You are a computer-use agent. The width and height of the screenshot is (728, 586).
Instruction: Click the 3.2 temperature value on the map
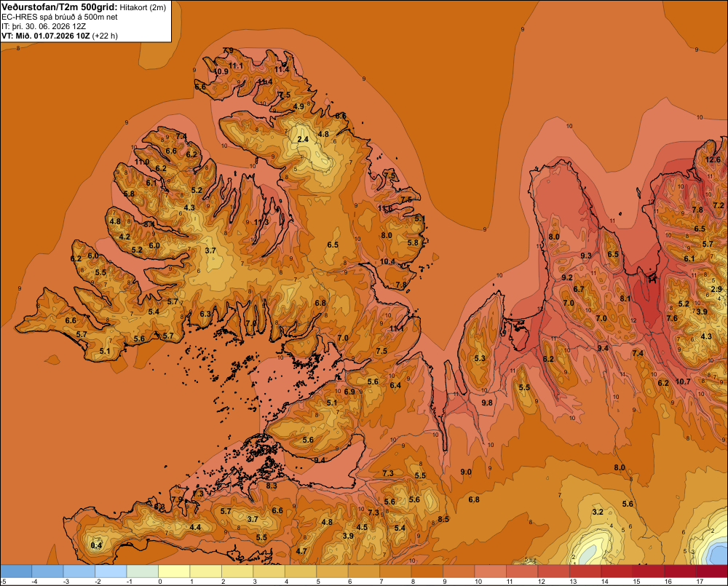pyautogui.click(x=598, y=512)
